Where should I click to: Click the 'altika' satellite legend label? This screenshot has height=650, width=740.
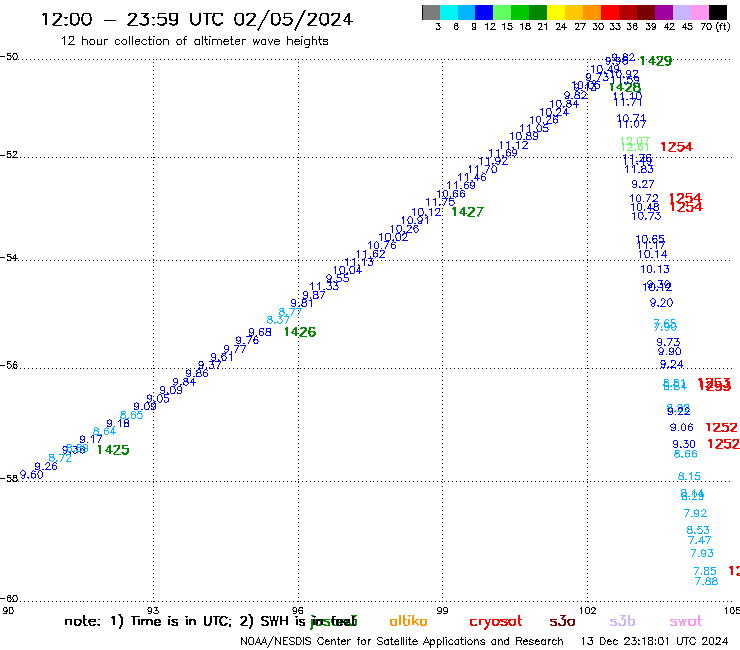(408, 621)
